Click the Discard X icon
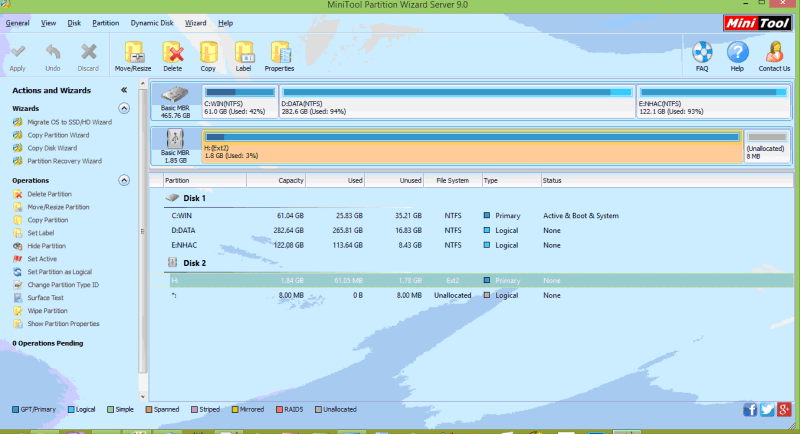Image resolution: width=800 pixels, height=434 pixels. (88, 52)
